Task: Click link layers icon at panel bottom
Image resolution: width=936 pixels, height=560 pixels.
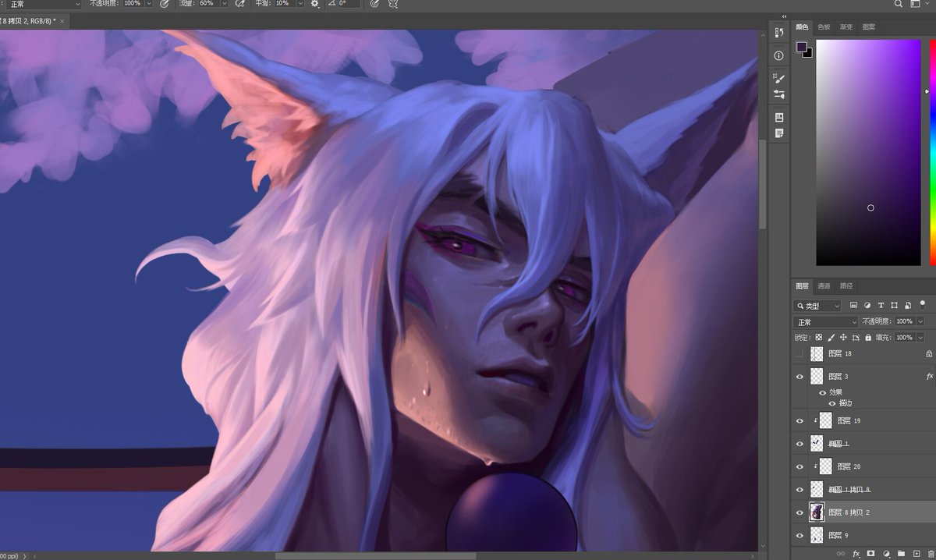Action: [x=840, y=553]
